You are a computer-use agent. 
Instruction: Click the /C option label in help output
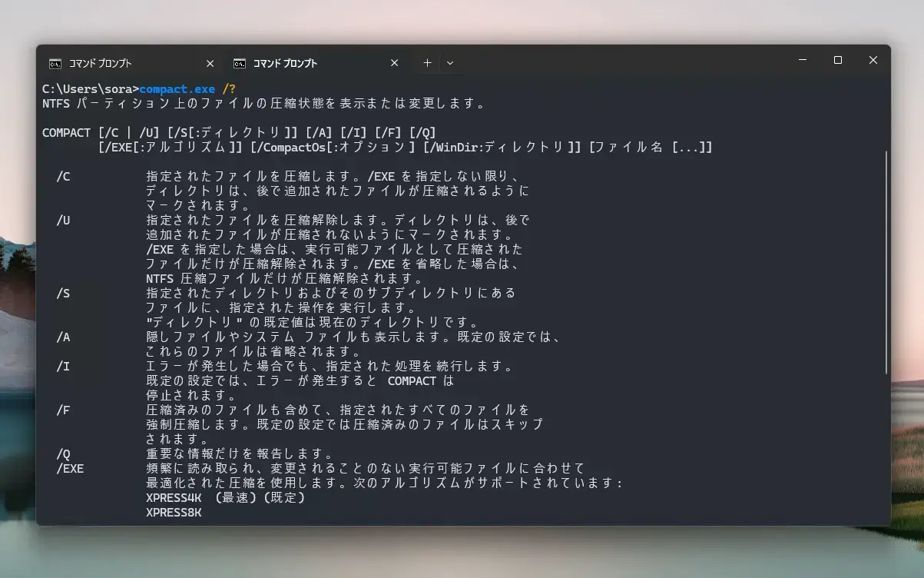click(63, 176)
